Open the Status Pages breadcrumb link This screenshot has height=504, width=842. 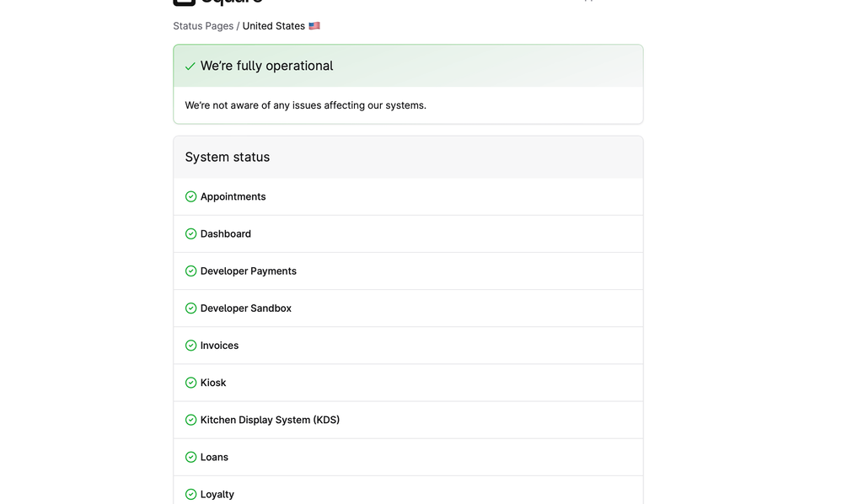[203, 26]
